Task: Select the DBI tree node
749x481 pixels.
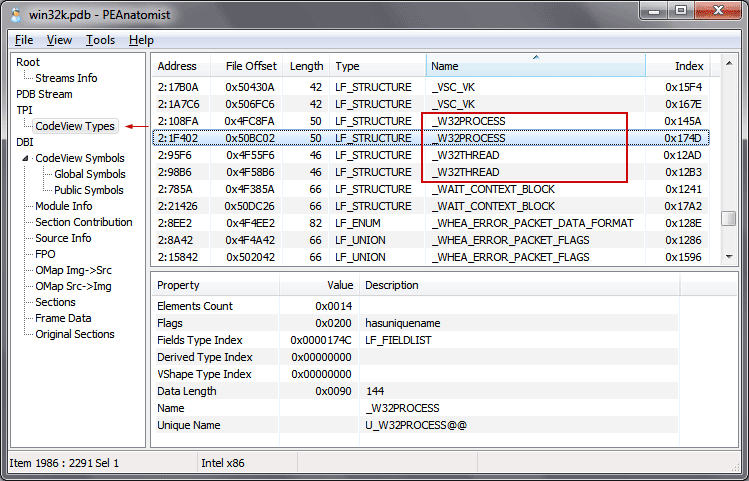Action: pyautogui.click(x=24, y=142)
